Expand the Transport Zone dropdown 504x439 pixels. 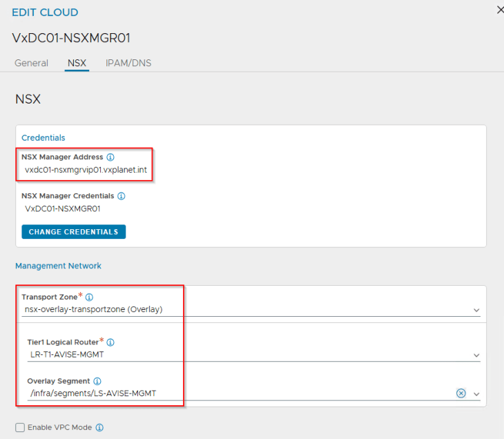tap(476, 310)
